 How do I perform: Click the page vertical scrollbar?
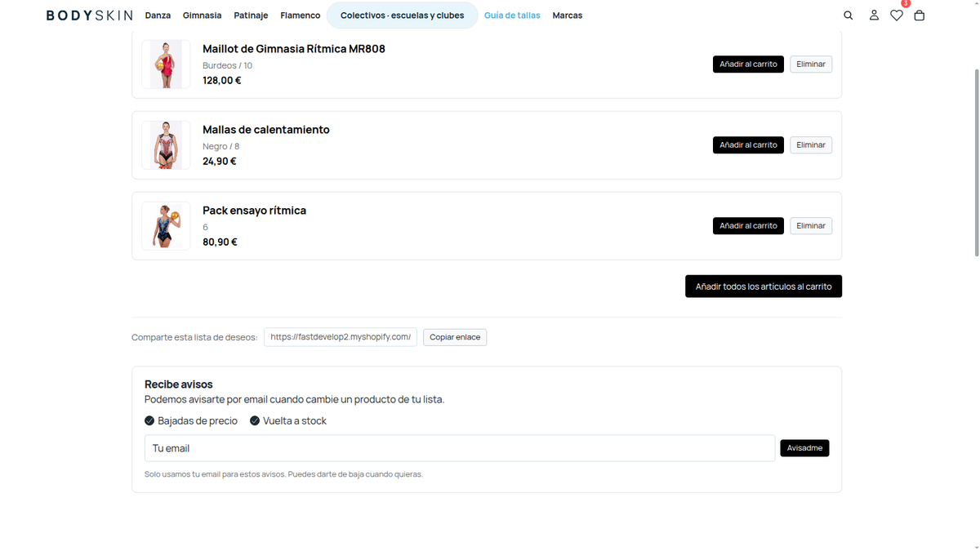click(x=975, y=163)
